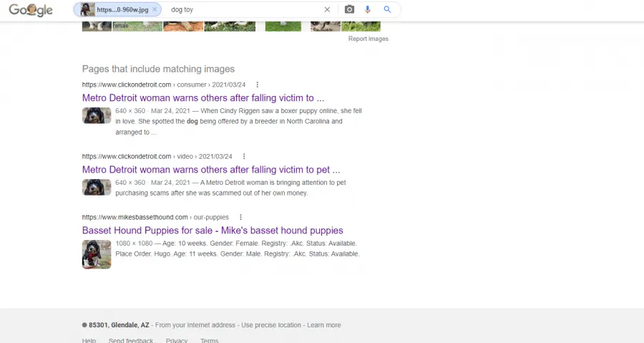This screenshot has width=644, height=343.
Task: Open options menu for clickondetroit consumer result
Action: pos(257,84)
